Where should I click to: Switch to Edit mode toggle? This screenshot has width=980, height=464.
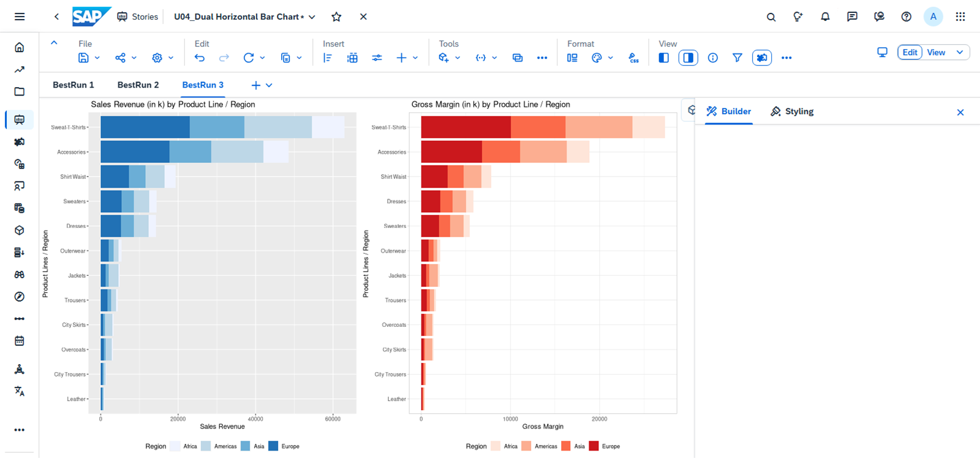[910, 52]
